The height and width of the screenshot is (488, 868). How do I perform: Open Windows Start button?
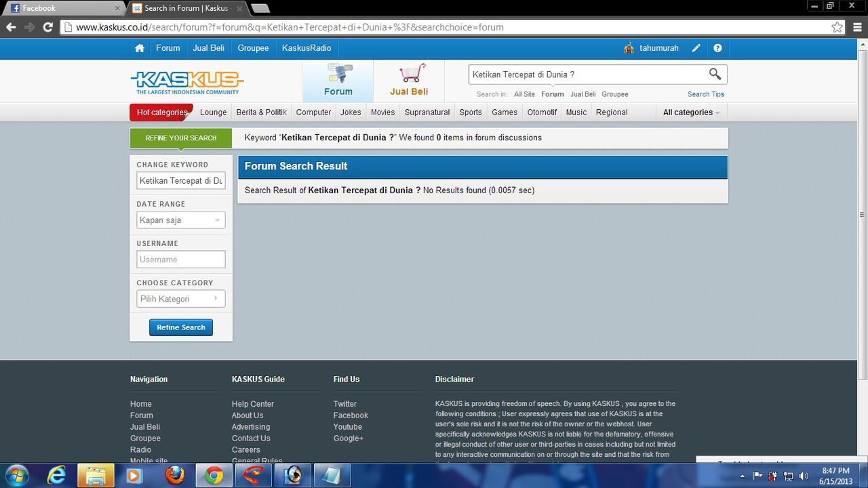point(16,475)
